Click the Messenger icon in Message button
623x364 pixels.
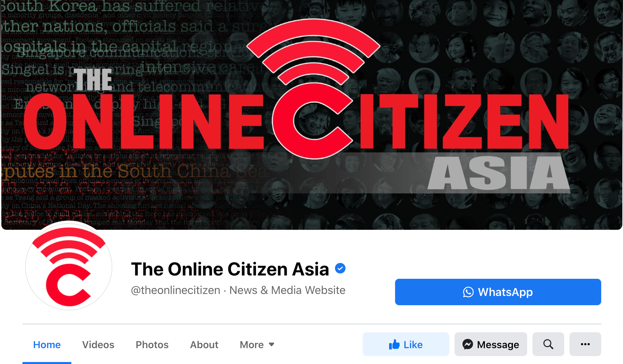coord(468,344)
